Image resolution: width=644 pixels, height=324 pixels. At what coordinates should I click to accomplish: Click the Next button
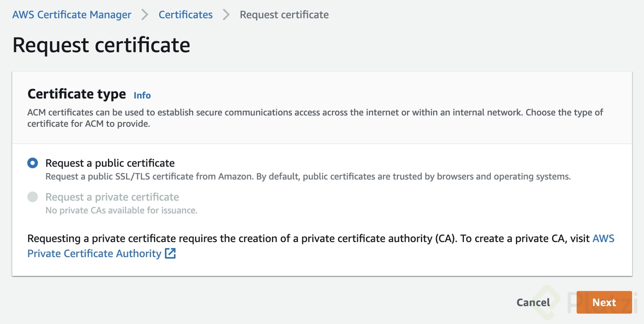tap(604, 302)
